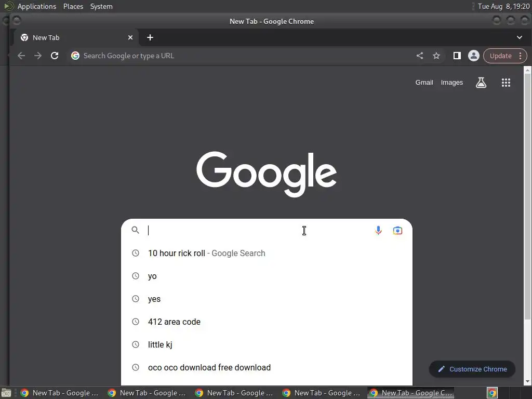This screenshot has height=399, width=532.
Task: Switch to third New Tab taskbar window
Action: (x=235, y=393)
